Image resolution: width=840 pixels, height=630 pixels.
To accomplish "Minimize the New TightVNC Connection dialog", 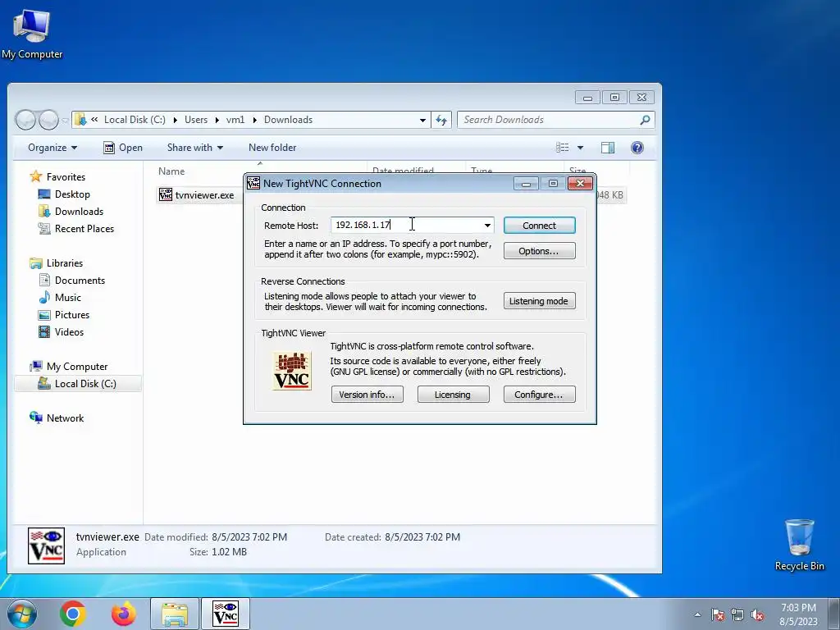I will pyautogui.click(x=526, y=184).
